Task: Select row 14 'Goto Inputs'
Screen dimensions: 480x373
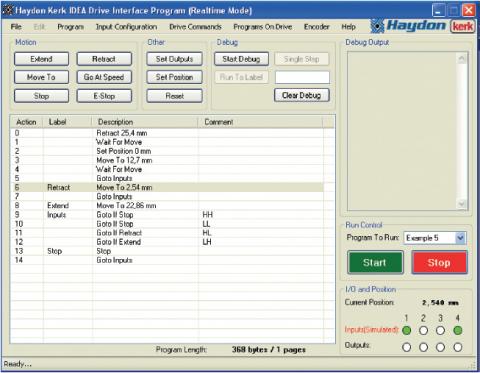Action: pos(167,260)
